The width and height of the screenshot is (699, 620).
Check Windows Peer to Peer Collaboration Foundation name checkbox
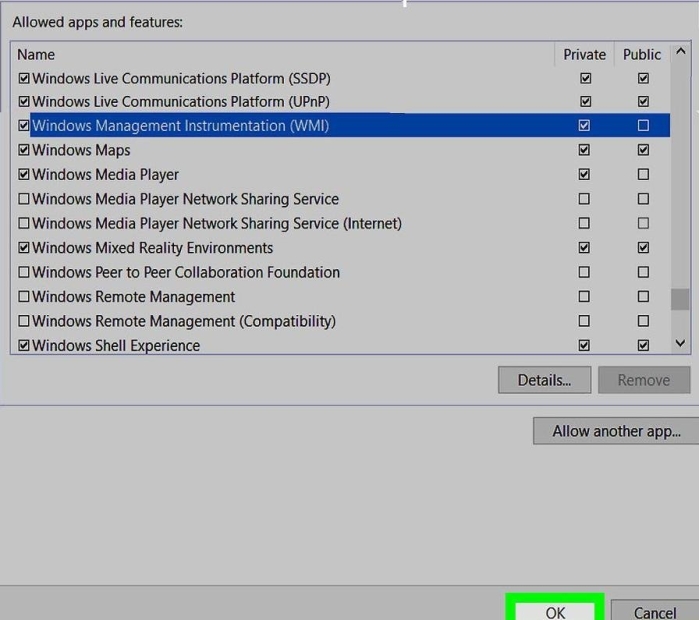[x=24, y=272]
